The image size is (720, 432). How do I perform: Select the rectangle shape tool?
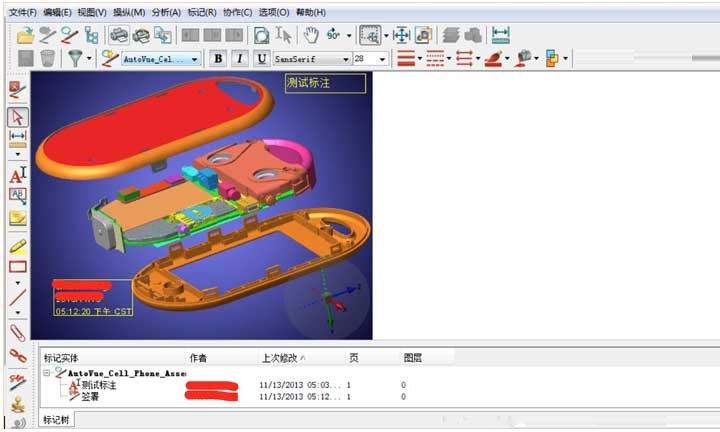[x=17, y=267]
